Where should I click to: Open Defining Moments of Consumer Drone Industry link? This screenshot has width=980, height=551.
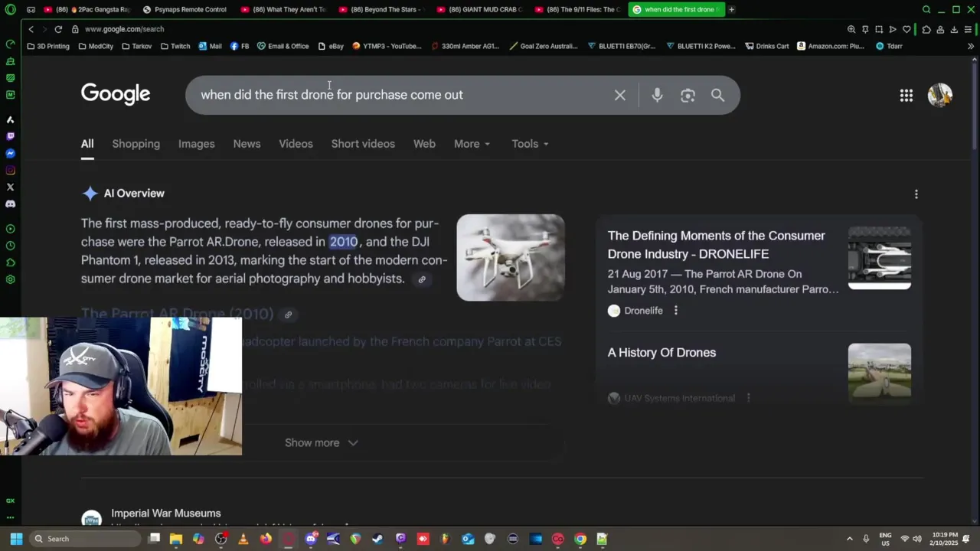click(717, 245)
